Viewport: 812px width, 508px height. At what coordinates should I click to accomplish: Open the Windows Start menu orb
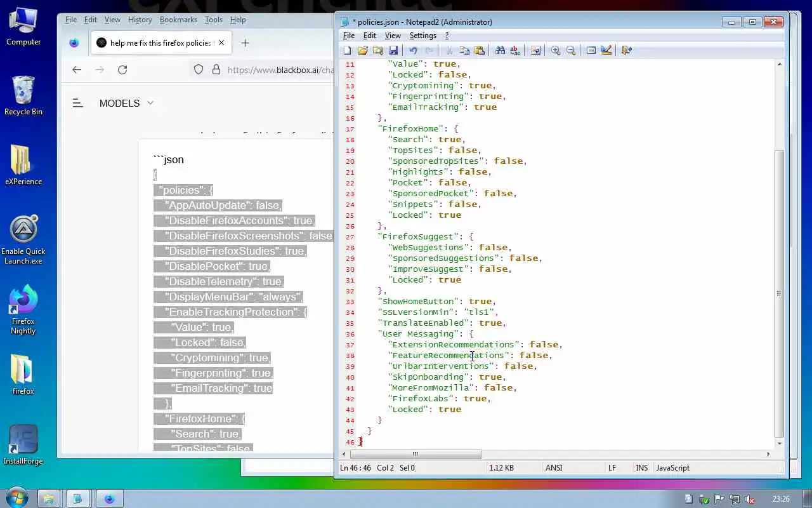pos(16,497)
